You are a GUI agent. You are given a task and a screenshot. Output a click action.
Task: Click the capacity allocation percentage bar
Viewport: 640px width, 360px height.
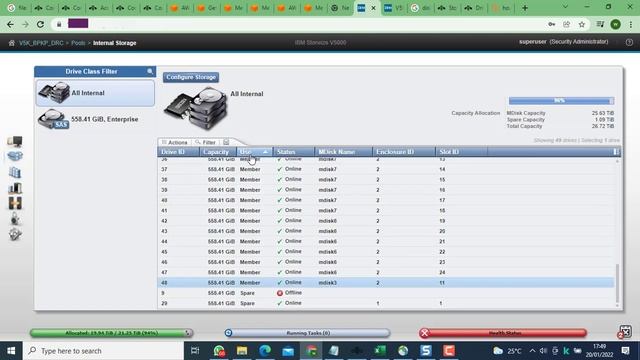pos(561,101)
